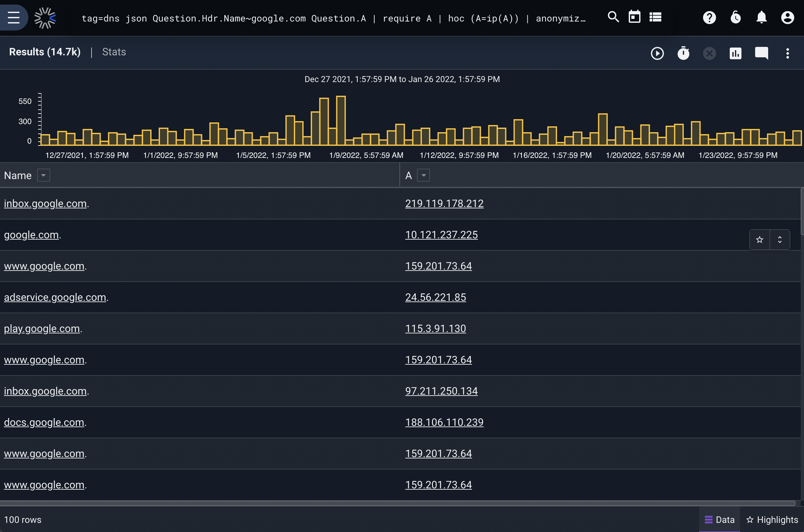The image size is (804, 532).
Task: Click the 12/27/2021, 1:57:59 PM axis label
Action: [x=87, y=155]
